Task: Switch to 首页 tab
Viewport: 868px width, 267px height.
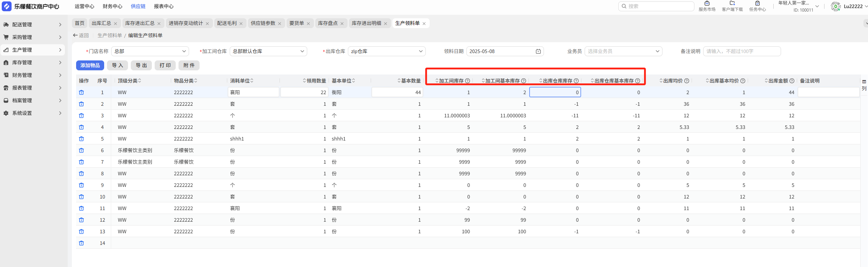Action: click(x=80, y=23)
